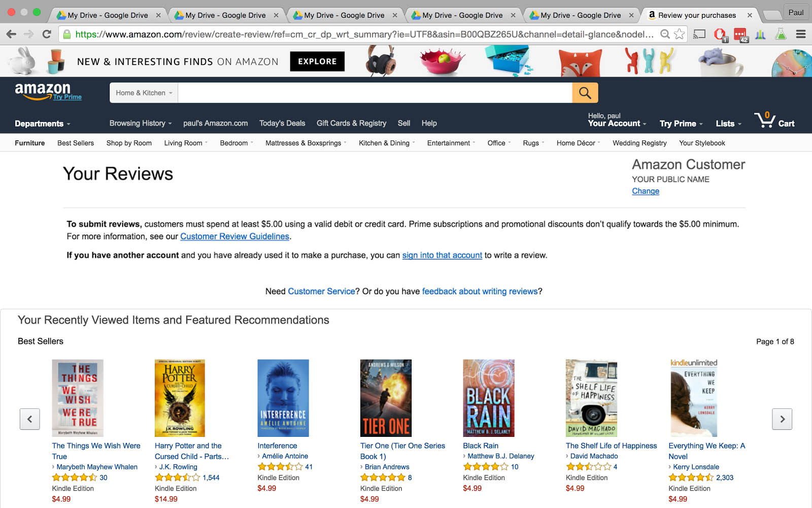Open The Things We Wish Were True cover
This screenshot has height=508, width=812.
pyautogui.click(x=78, y=398)
